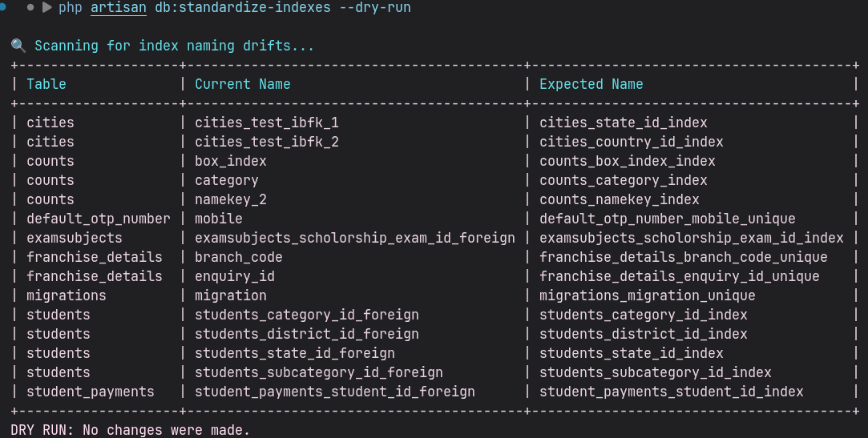Click students_district_id_index expected name
The image size is (868, 438).
click(644, 334)
